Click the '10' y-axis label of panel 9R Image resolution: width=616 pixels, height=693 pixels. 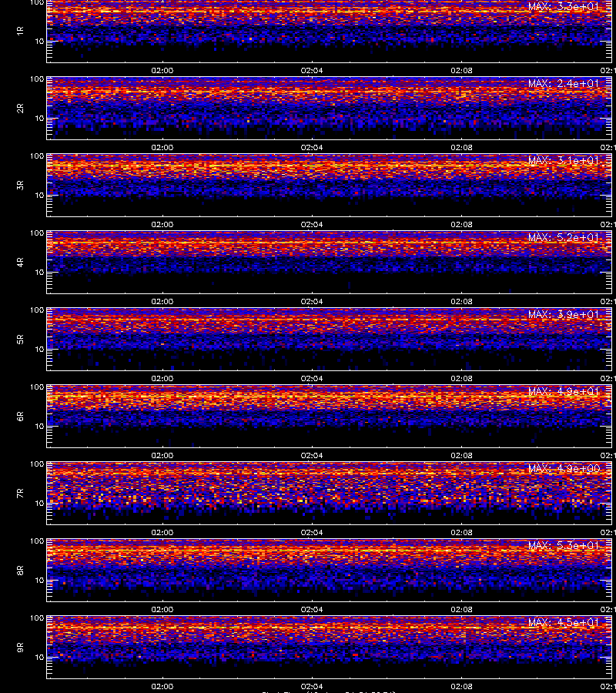click(x=39, y=658)
